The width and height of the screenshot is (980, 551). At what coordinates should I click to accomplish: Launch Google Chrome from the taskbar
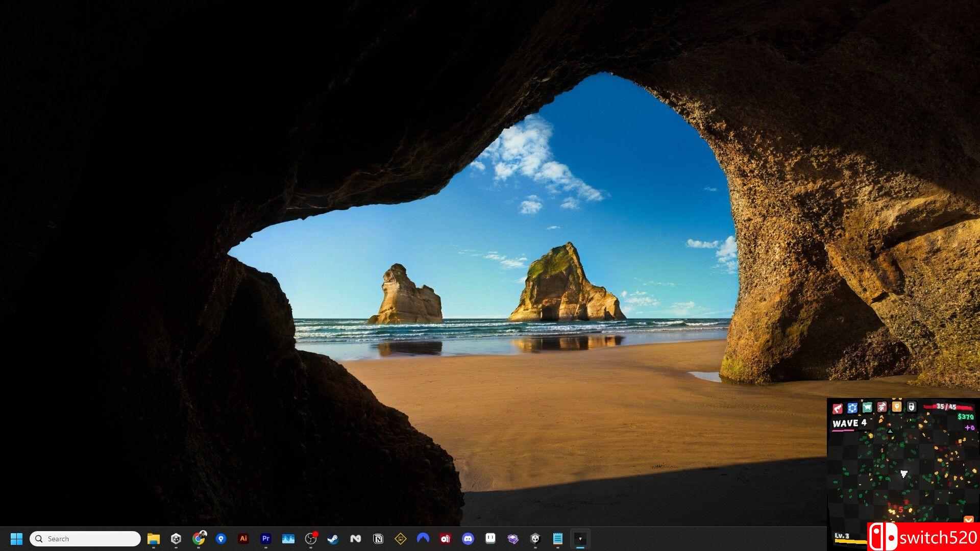(198, 539)
